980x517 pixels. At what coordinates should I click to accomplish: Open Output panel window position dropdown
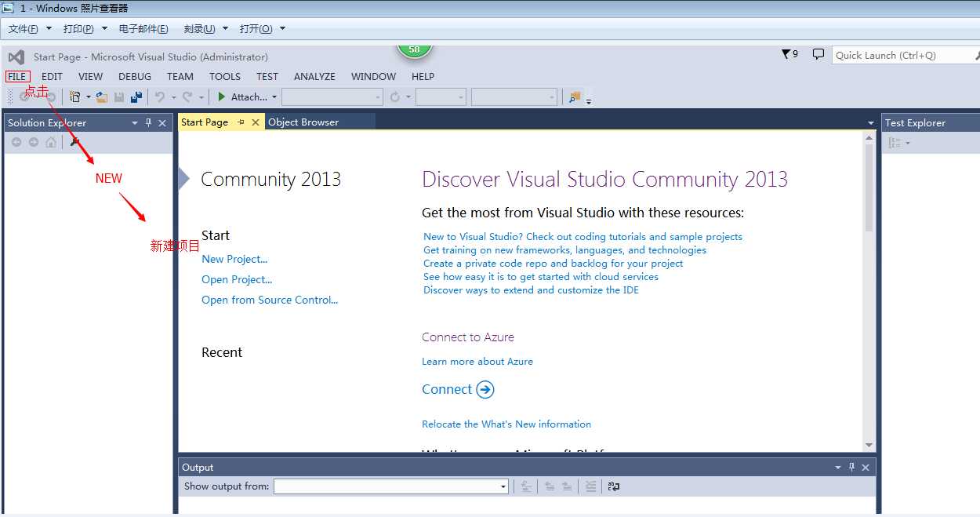click(x=838, y=467)
